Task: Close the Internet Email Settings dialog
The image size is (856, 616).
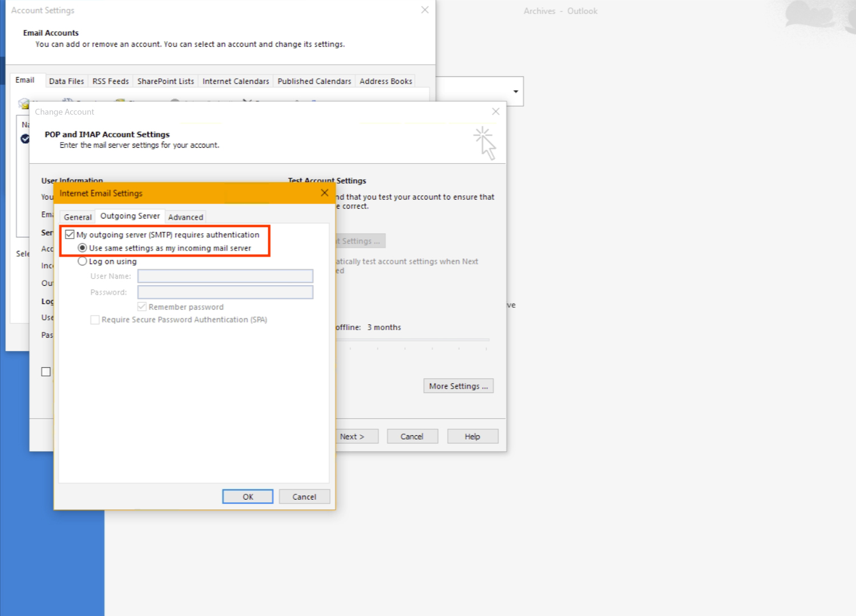Action: 324,193
